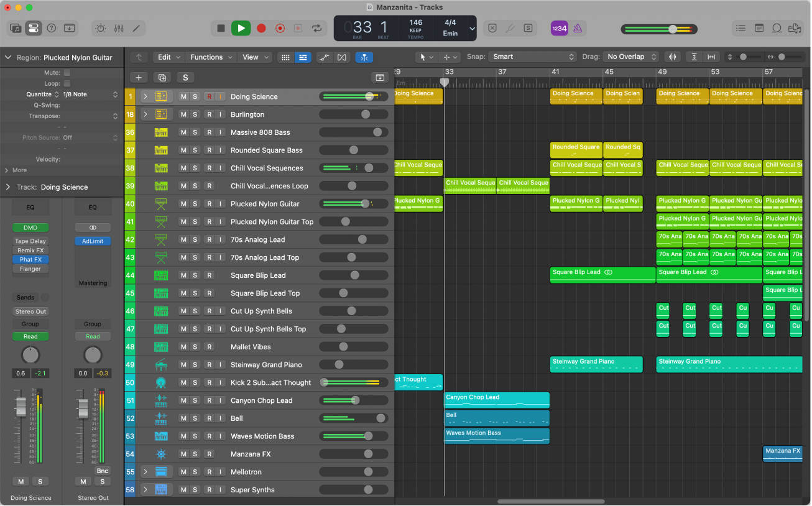Record-enable the Canyon Chop Lead track
Viewport: 812px width, 506px height.
tap(210, 400)
